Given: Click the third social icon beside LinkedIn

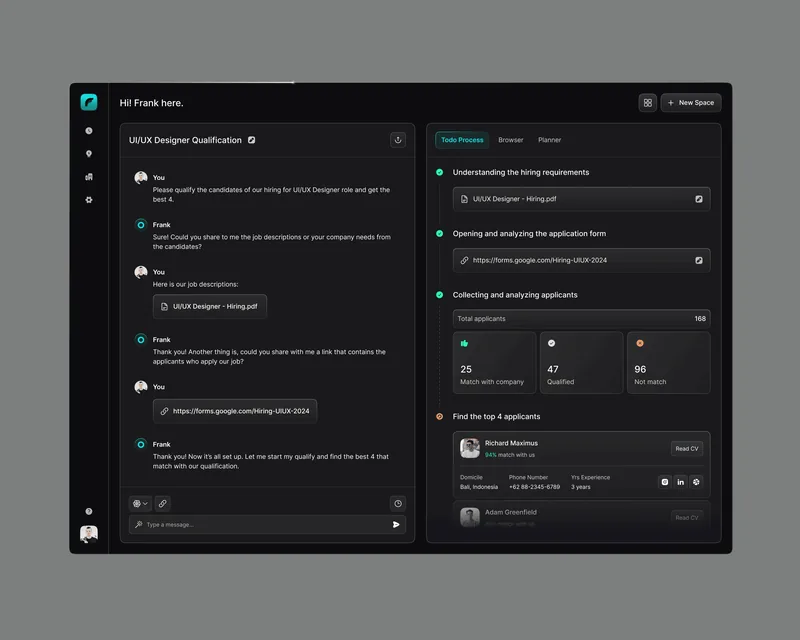Looking at the screenshot, I should tap(696, 482).
